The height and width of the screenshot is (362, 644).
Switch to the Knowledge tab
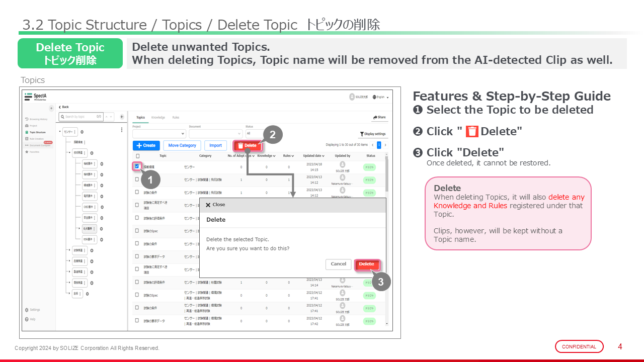(x=158, y=117)
